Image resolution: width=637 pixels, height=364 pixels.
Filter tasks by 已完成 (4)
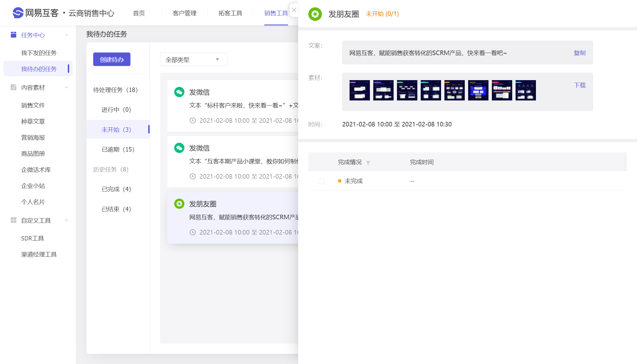[x=116, y=189]
